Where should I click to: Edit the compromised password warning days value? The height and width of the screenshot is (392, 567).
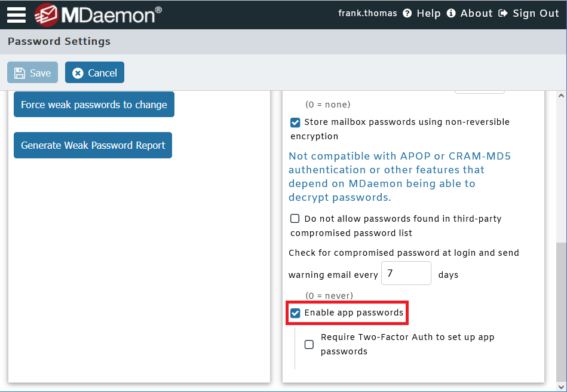coord(406,272)
